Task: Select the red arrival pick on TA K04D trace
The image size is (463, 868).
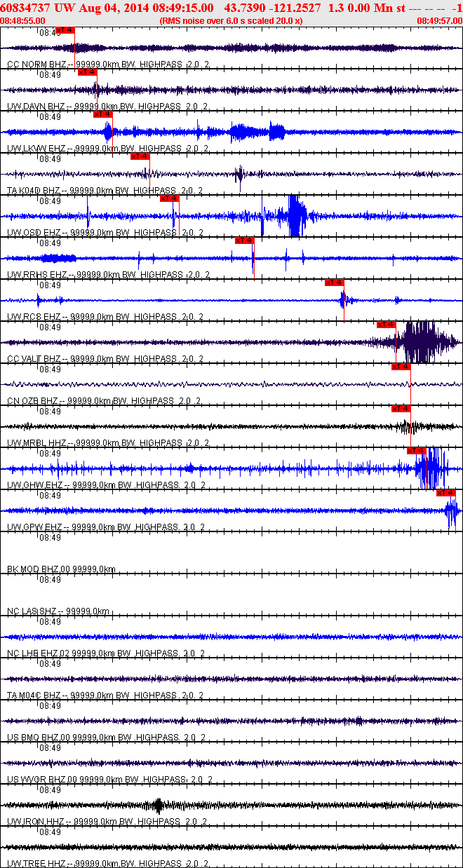Action: pyautogui.click(x=140, y=156)
